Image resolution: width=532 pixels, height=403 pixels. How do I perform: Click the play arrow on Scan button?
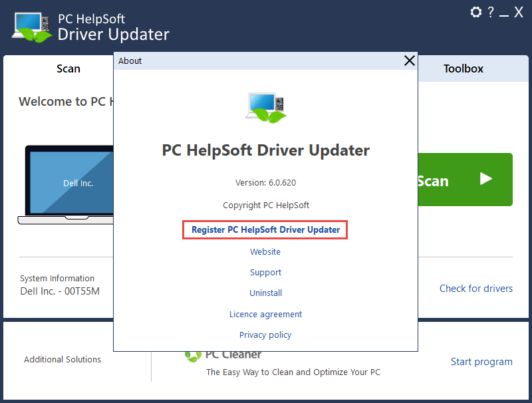[485, 179]
